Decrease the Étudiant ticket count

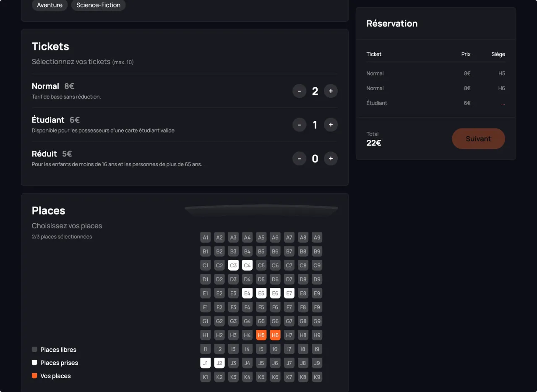point(300,125)
